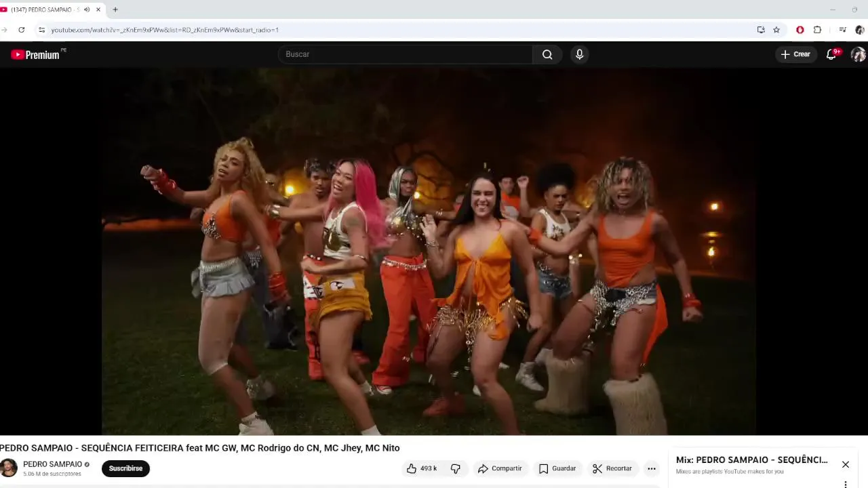Image resolution: width=868 pixels, height=488 pixels.
Task: Click the Buscar search field
Action: (406, 54)
